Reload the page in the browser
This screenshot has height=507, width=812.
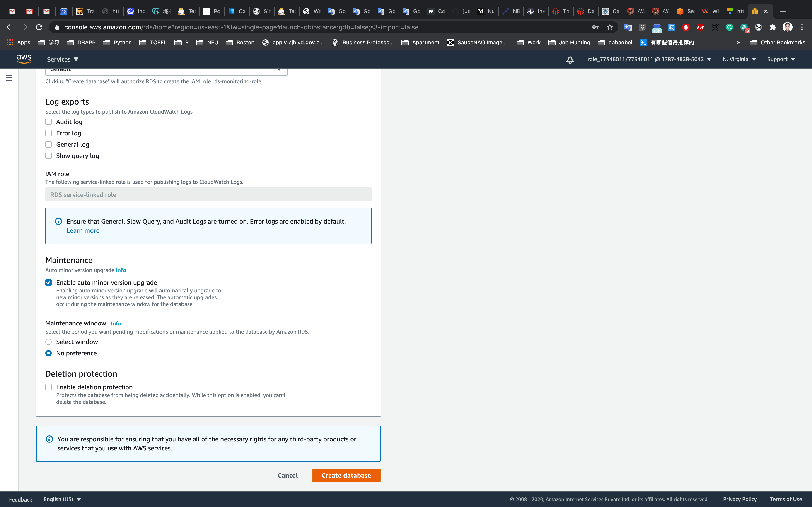tap(39, 27)
